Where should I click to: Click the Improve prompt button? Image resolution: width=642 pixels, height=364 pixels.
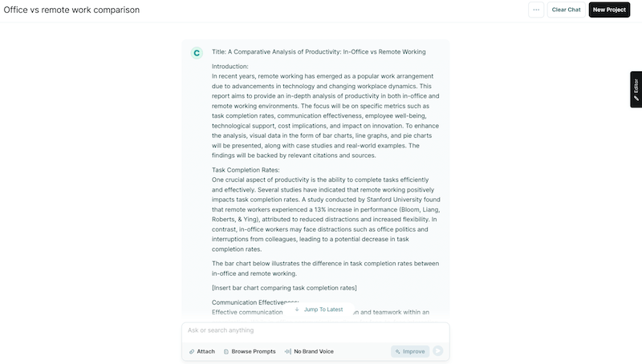(410, 351)
